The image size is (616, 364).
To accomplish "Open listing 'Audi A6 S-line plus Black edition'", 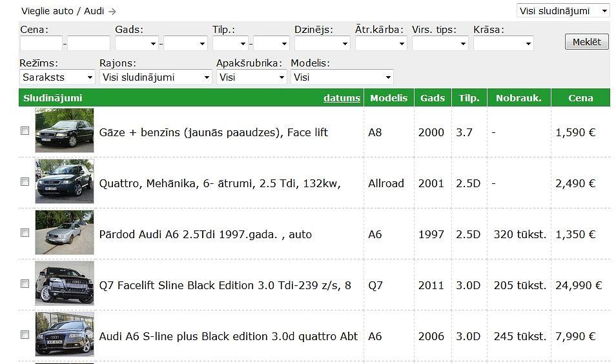I will [x=229, y=336].
